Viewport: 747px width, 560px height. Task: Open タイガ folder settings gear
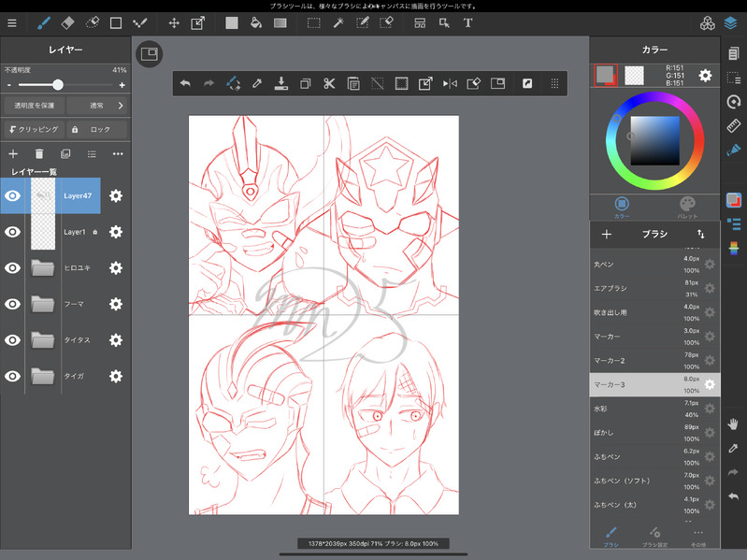116,376
